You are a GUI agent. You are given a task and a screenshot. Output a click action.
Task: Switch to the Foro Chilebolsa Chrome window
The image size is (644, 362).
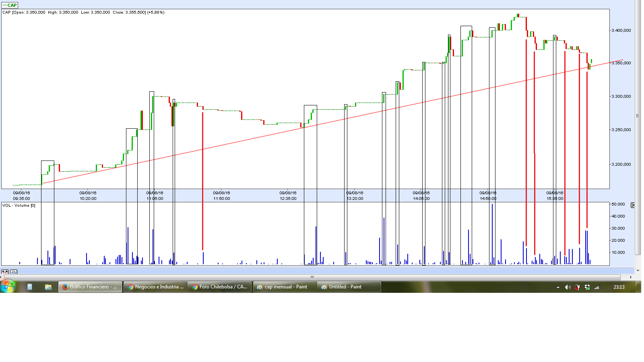coord(220,287)
